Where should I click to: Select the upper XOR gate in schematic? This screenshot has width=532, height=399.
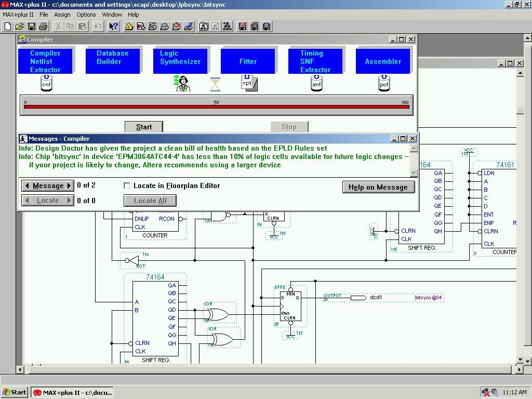(220, 314)
